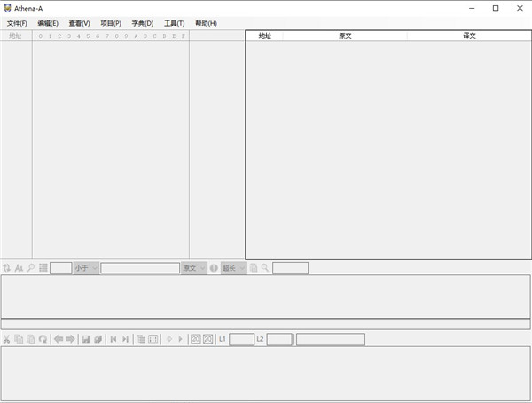The height and width of the screenshot is (403, 532).
Task: Click the magnifier icon after 超长 dropdown
Action: click(x=265, y=268)
